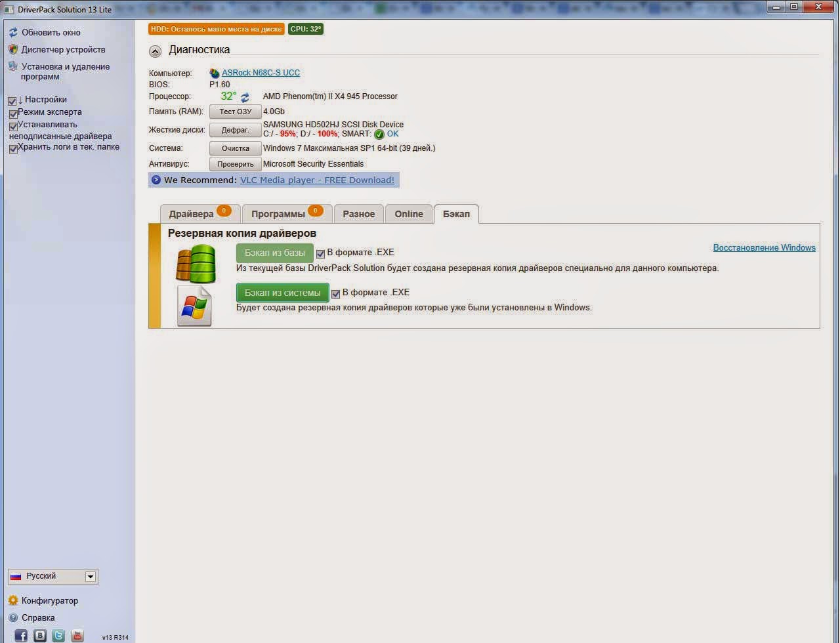840x643 pixels.
Task: Click the orange HDD low disk space warning badge
Action: (x=217, y=29)
